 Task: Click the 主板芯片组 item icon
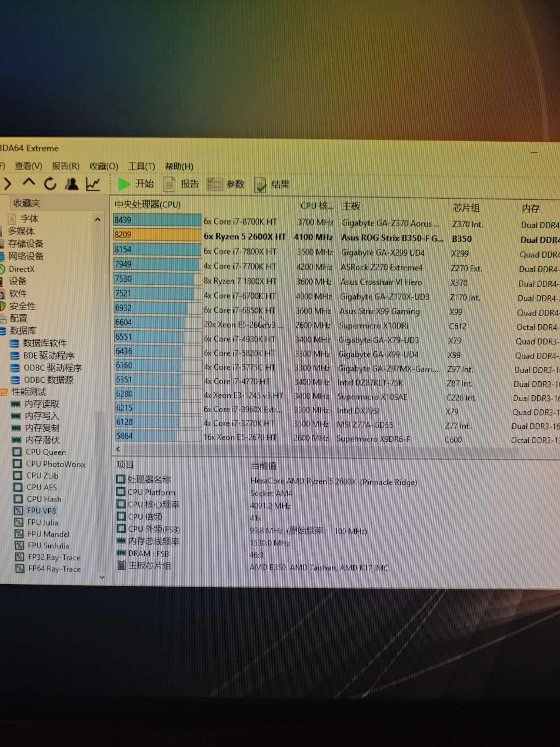(122, 565)
